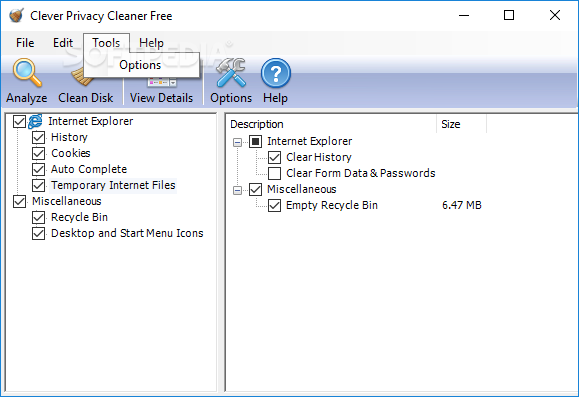This screenshot has width=579, height=397.
Task: Click the Internet Explorer logo icon
Action: (x=35, y=121)
